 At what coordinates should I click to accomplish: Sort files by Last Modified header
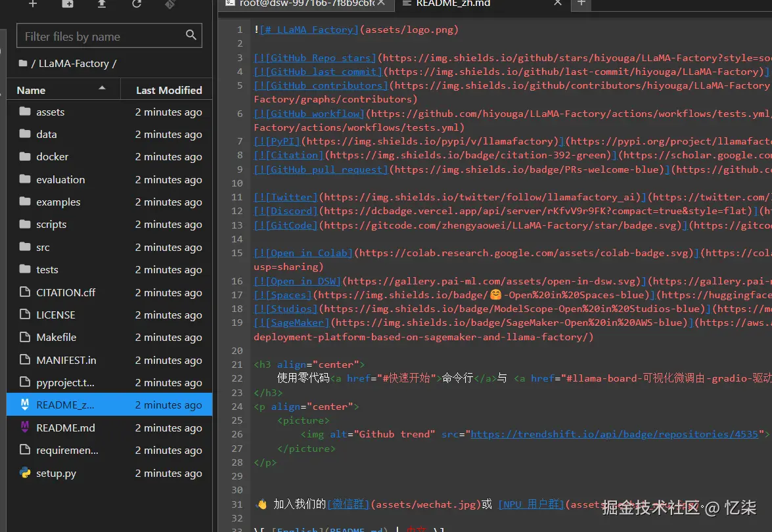tap(169, 90)
